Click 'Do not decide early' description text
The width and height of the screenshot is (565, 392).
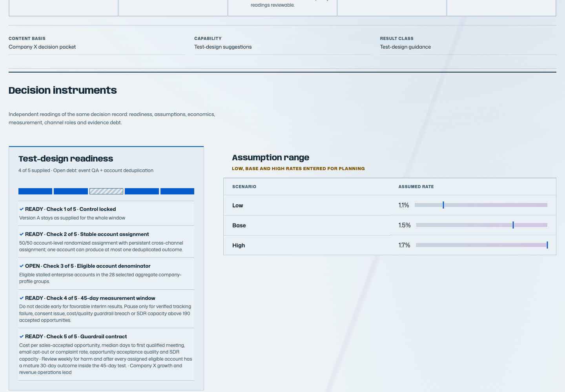(105, 314)
